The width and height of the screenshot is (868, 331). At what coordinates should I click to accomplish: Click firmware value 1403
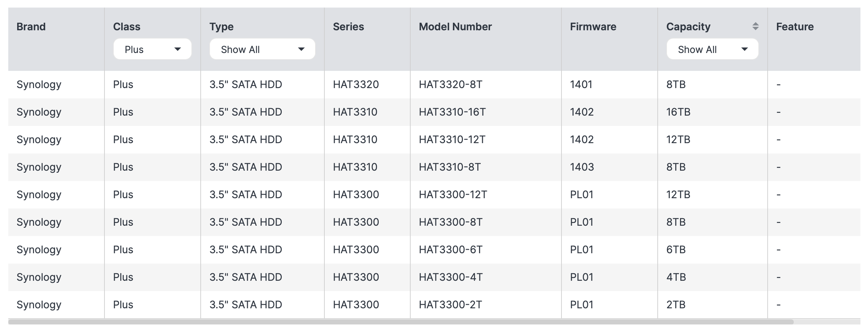click(x=582, y=167)
